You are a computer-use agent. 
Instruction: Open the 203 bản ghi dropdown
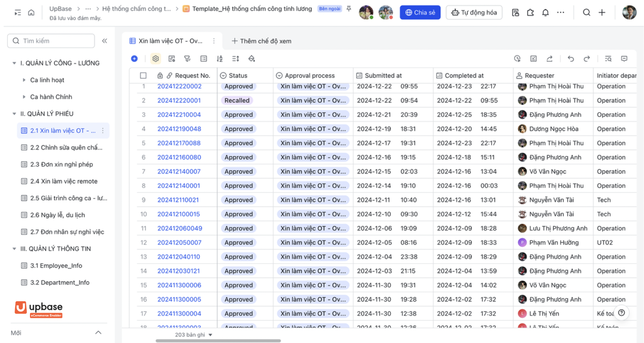pos(193,335)
